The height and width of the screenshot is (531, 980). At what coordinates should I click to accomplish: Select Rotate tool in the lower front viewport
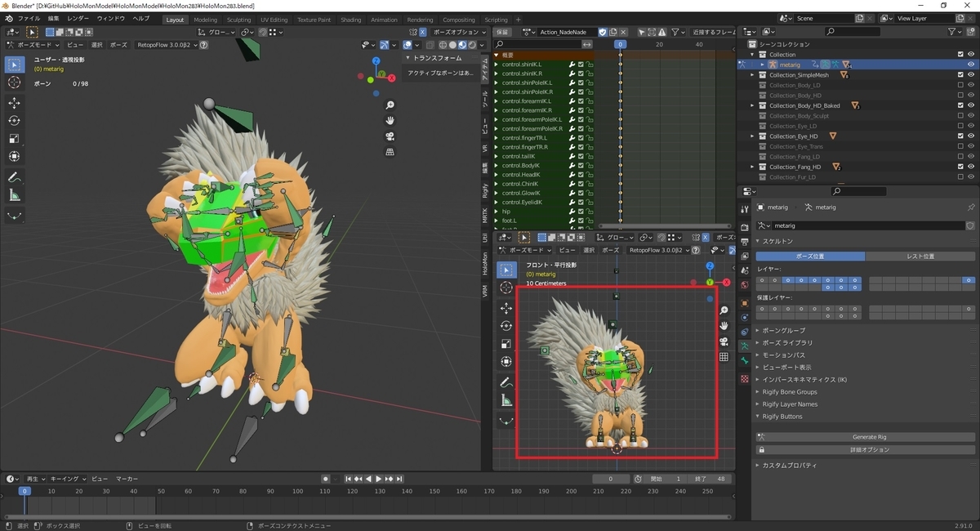point(506,325)
